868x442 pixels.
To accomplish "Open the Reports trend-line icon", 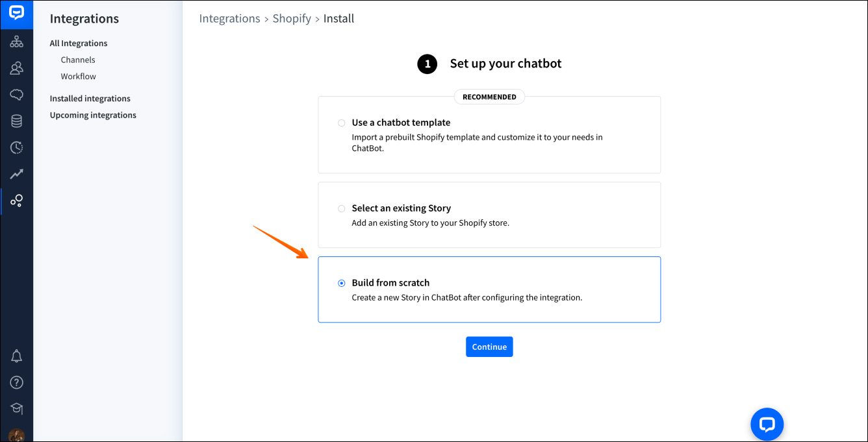I will [16, 174].
